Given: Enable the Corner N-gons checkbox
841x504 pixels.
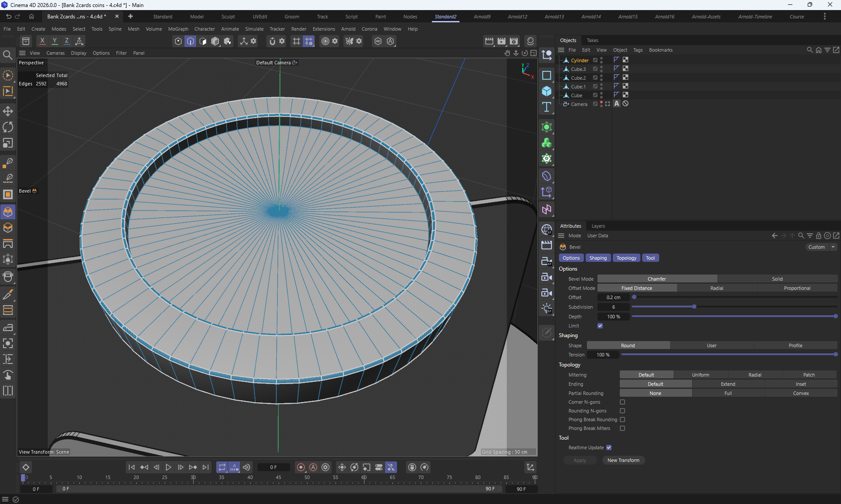Looking at the screenshot, I should pos(622,402).
